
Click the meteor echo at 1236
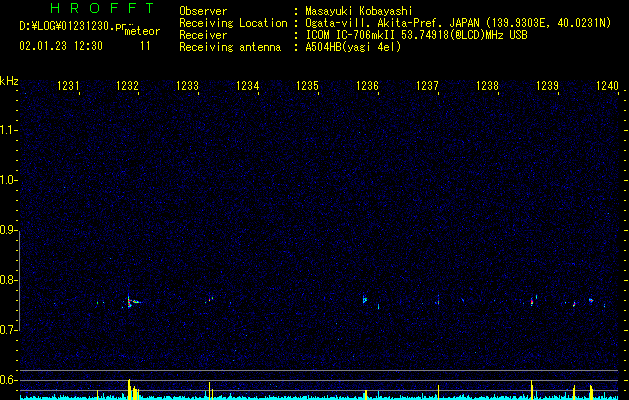click(365, 299)
